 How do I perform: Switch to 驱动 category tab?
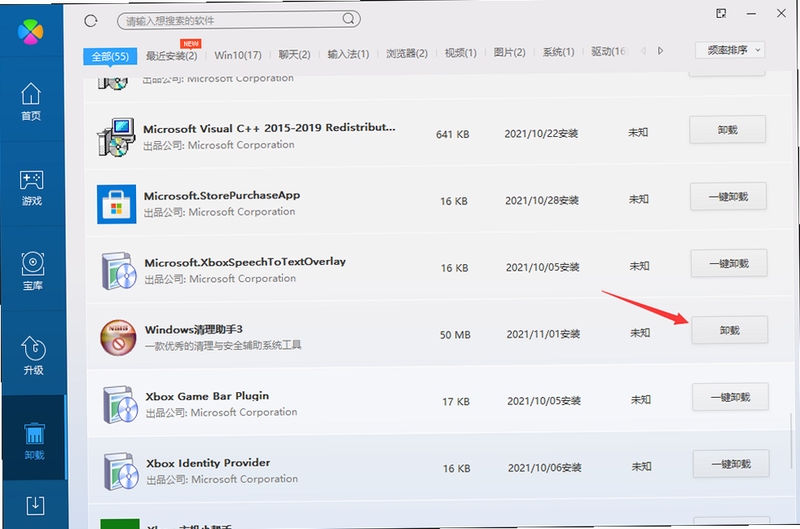608,51
